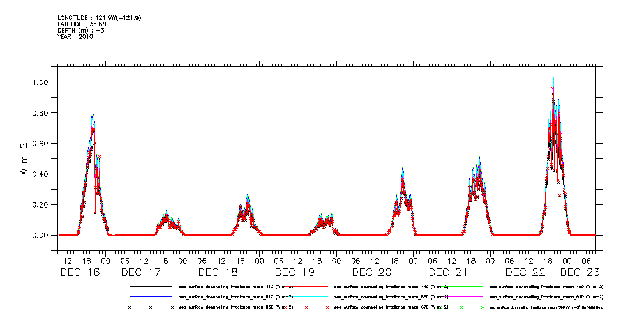Click the DEC 16 date label

pyautogui.click(x=80, y=272)
